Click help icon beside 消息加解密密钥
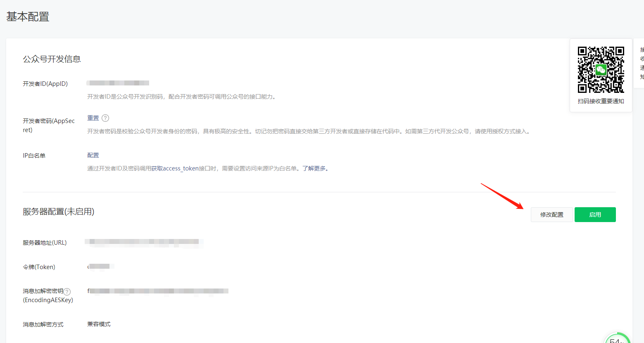 [67, 291]
